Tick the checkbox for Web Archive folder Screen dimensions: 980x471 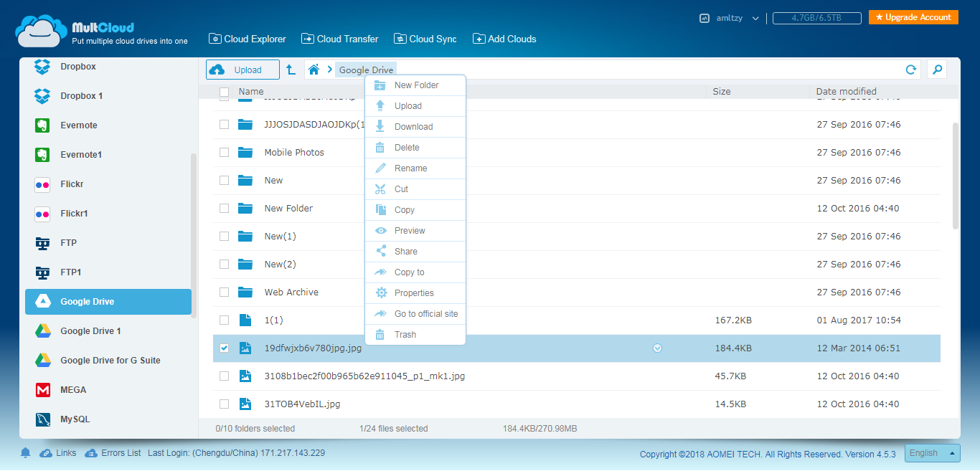225,292
